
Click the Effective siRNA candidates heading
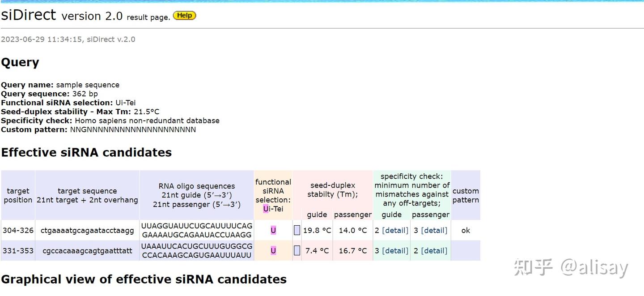tap(86, 152)
